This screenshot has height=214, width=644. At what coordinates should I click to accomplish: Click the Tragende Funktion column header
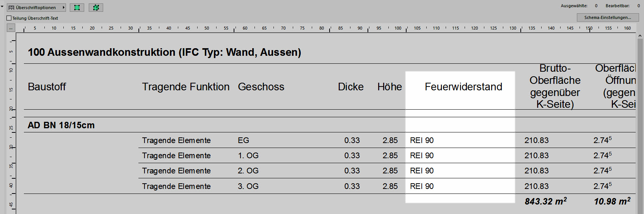click(x=186, y=87)
